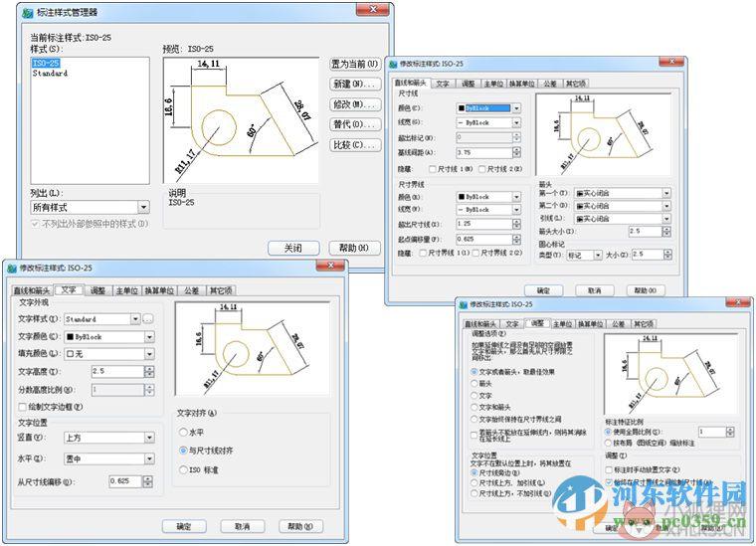Screen dimensions: 756x546
Task: Enable 绘制文字边框 checkbox
Action: 22,407
